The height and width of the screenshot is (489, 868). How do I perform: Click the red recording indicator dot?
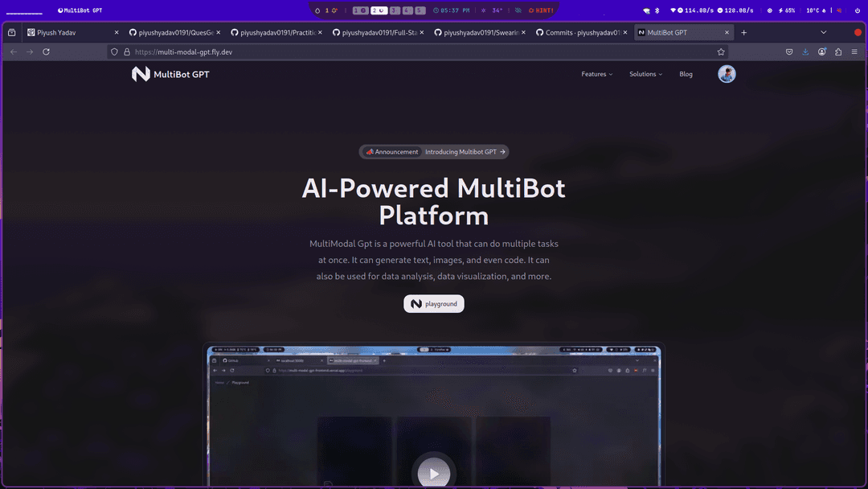click(x=858, y=33)
